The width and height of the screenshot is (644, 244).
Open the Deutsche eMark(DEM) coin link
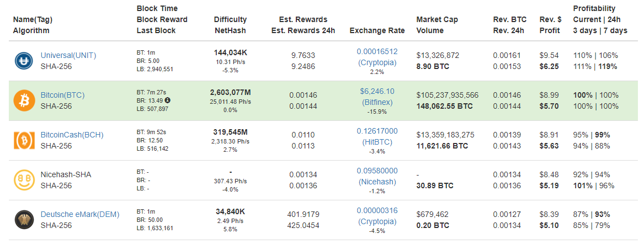pyautogui.click(x=80, y=214)
